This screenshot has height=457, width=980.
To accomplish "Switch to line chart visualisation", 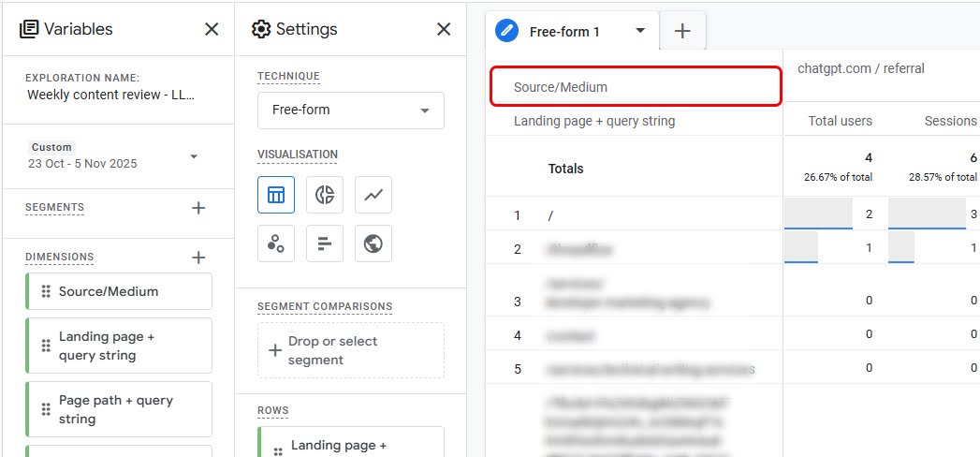I will coord(373,195).
